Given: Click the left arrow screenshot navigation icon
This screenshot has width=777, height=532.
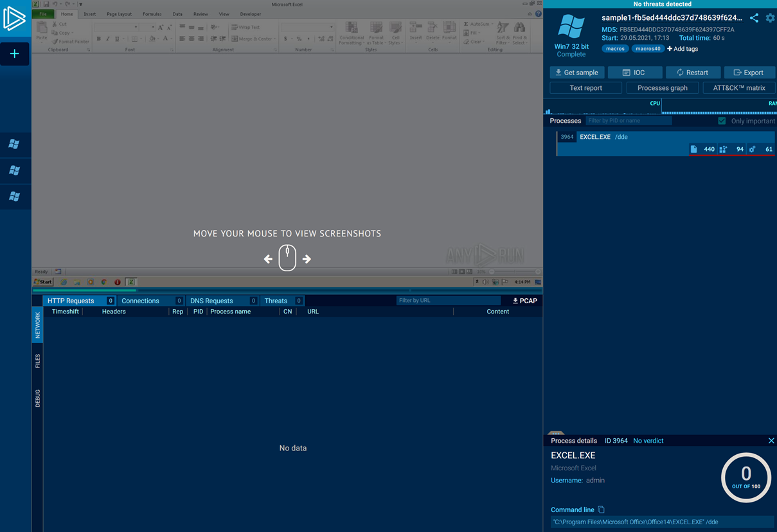Looking at the screenshot, I should (x=268, y=259).
